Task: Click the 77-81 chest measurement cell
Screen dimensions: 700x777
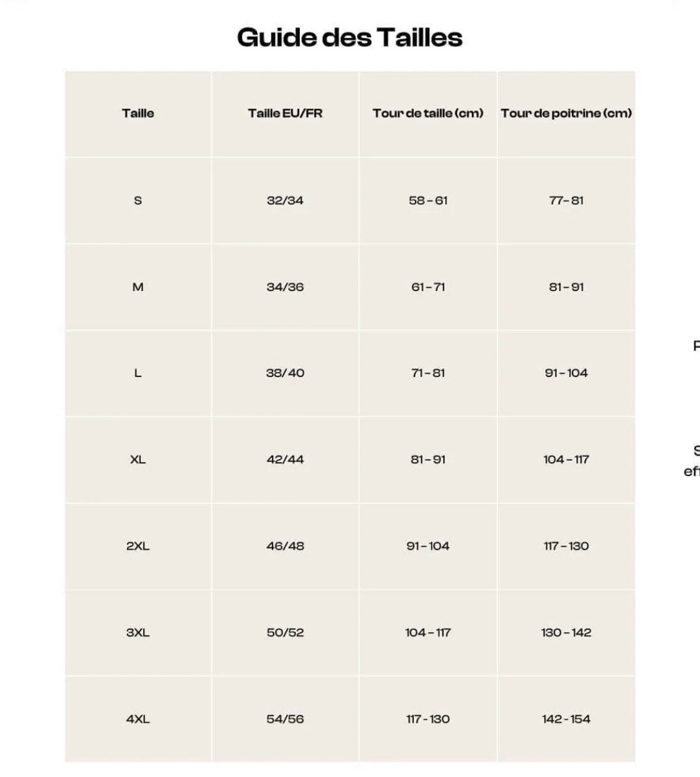Action: [x=566, y=200]
